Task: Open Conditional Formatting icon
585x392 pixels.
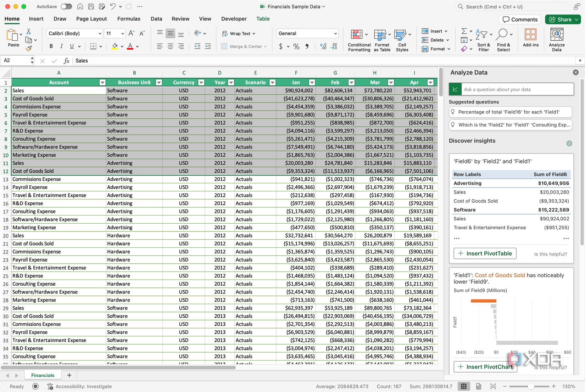Action: click(x=357, y=35)
